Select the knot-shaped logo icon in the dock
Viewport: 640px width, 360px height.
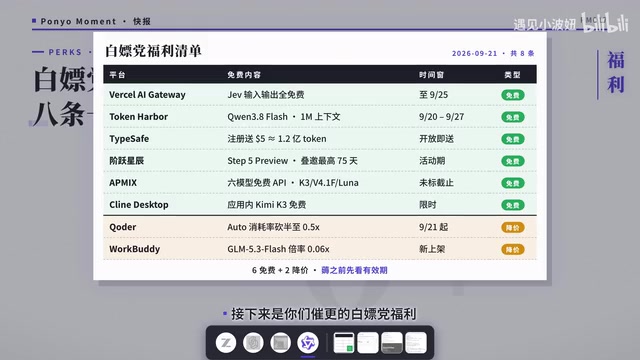pyautogui.click(x=253, y=342)
